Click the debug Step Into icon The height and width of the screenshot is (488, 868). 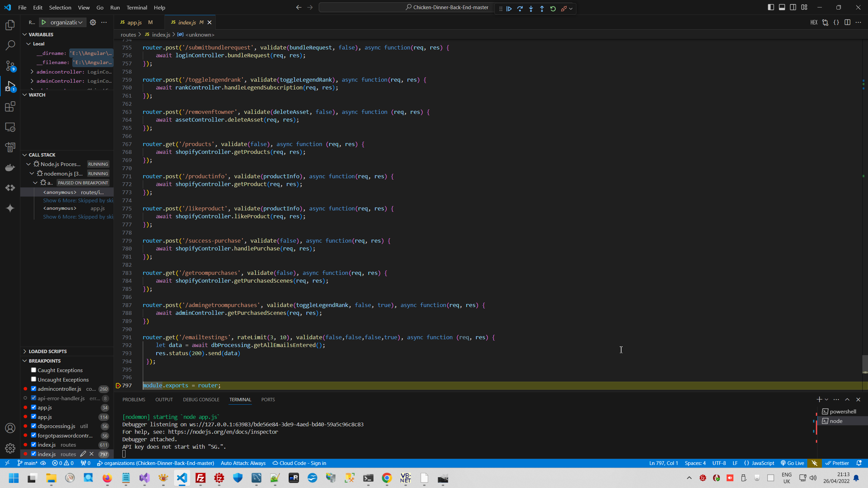click(x=531, y=9)
